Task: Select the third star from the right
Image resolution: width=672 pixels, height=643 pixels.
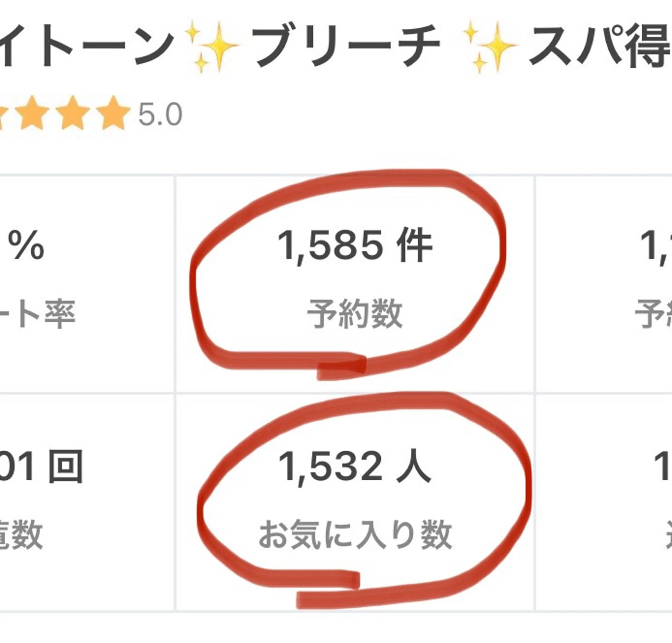Action: coord(32,114)
